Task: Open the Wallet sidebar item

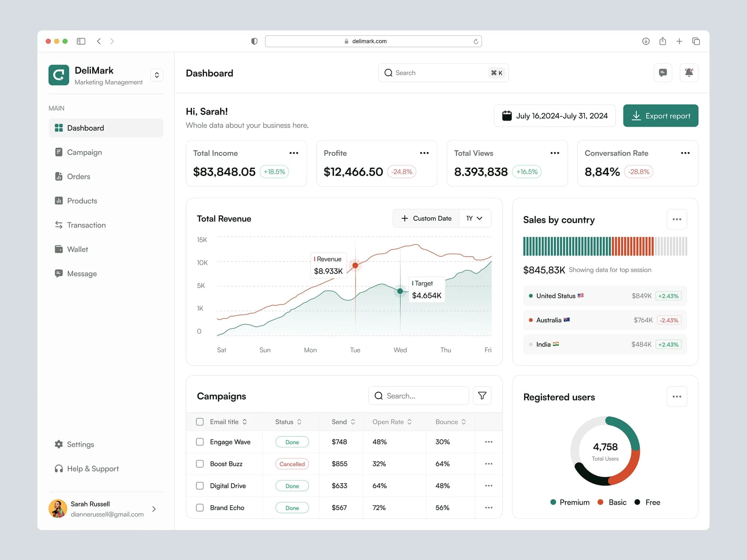Action: click(77, 249)
